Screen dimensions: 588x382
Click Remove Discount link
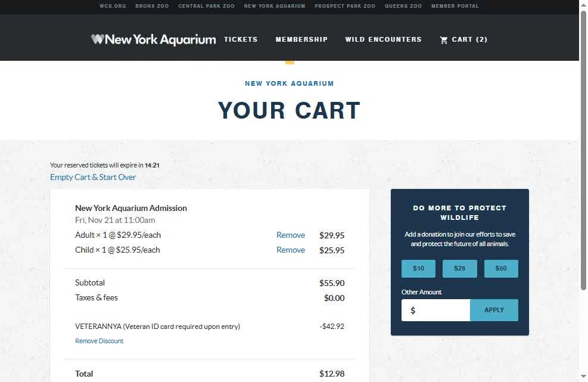[x=99, y=341]
